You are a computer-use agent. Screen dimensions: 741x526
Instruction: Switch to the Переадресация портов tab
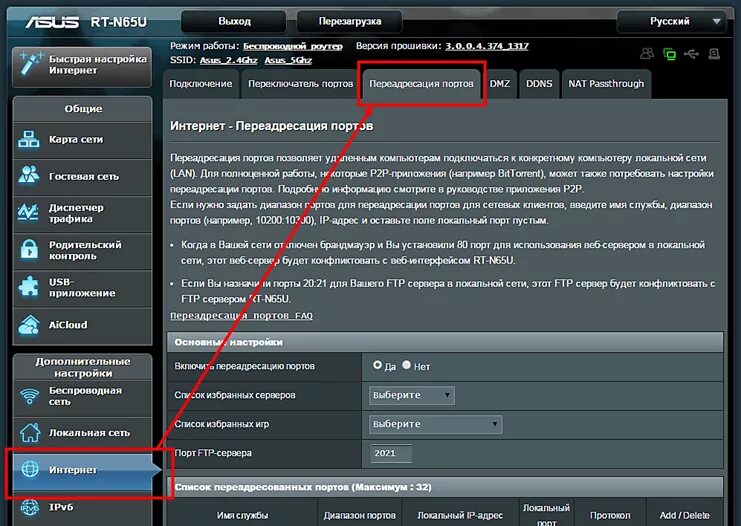click(x=421, y=84)
